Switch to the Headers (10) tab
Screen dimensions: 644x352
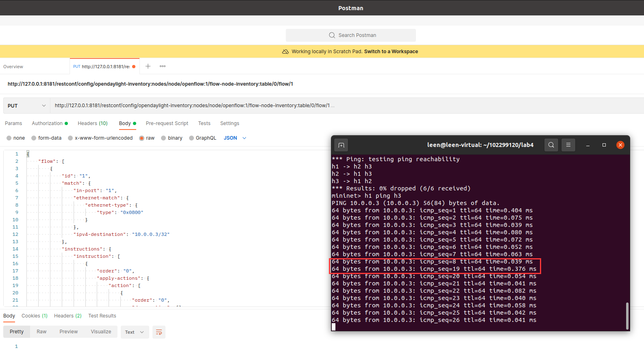coord(92,123)
